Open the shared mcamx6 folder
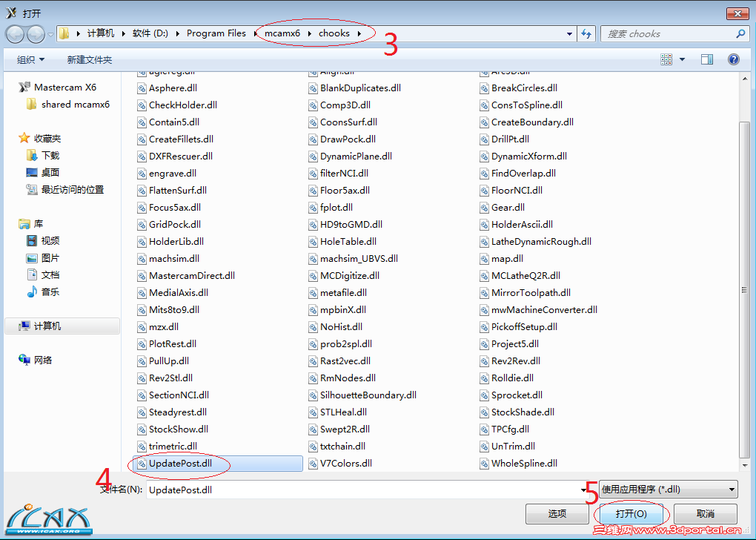 tap(68, 105)
